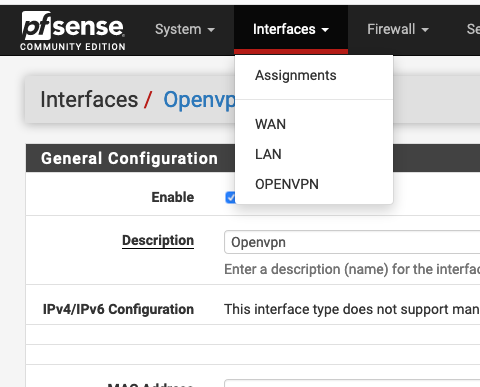Collapse the Interfaces menu
Screen dimensions: 480x387
(291, 29)
